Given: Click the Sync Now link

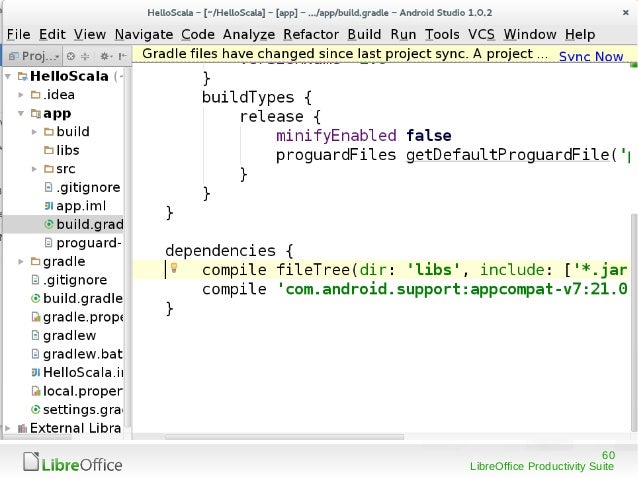Looking at the screenshot, I should click(591, 56).
